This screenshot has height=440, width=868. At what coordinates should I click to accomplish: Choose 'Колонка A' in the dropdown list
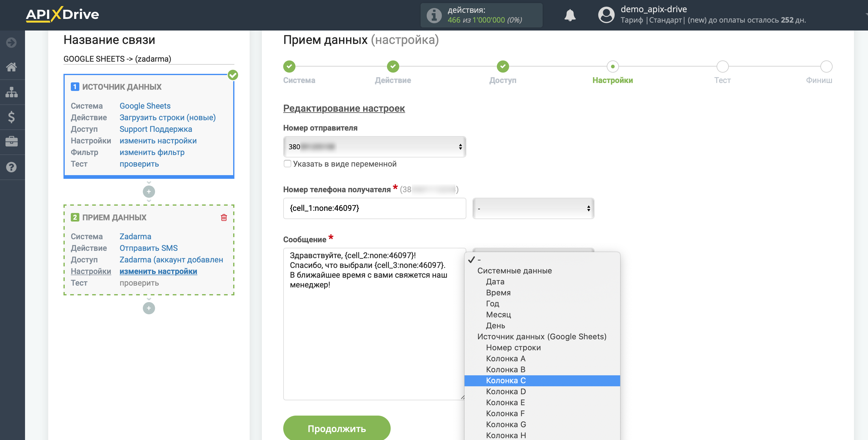(542, 359)
